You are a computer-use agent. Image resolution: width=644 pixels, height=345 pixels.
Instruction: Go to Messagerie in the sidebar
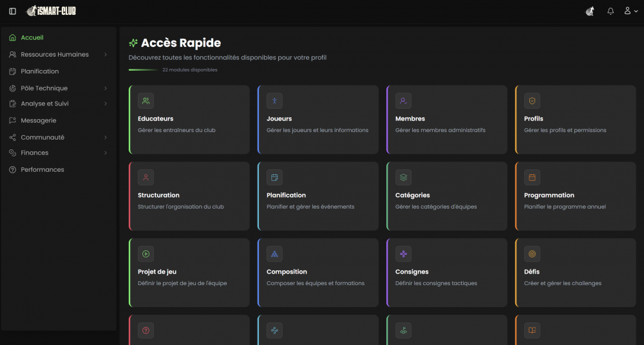click(x=38, y=120)
